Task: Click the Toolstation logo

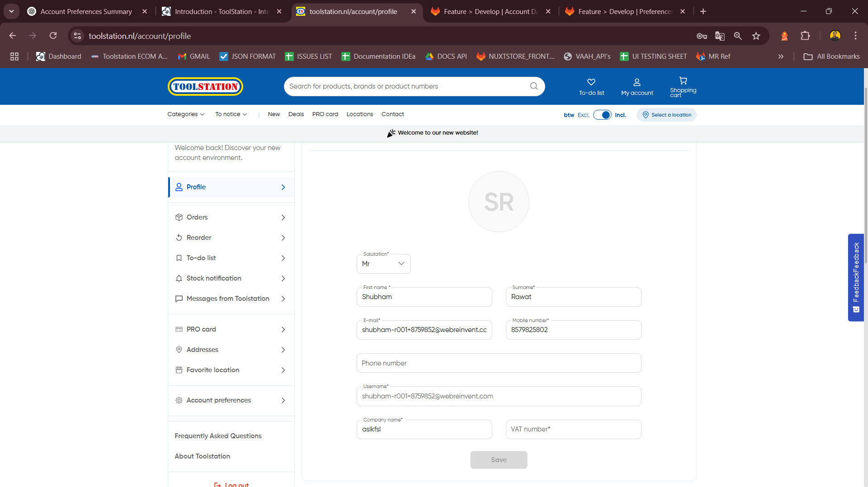Action: 205,86
